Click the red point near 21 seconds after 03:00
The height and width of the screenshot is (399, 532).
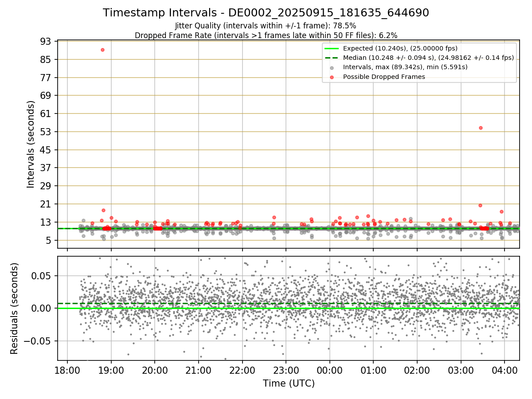click(x=480, y=205)
